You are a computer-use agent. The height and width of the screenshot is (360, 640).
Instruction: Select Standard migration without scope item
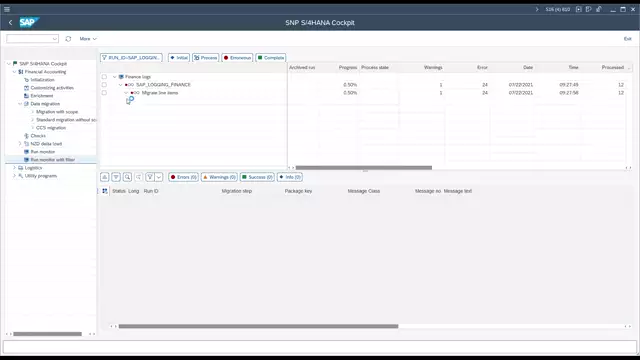point(66,120)
